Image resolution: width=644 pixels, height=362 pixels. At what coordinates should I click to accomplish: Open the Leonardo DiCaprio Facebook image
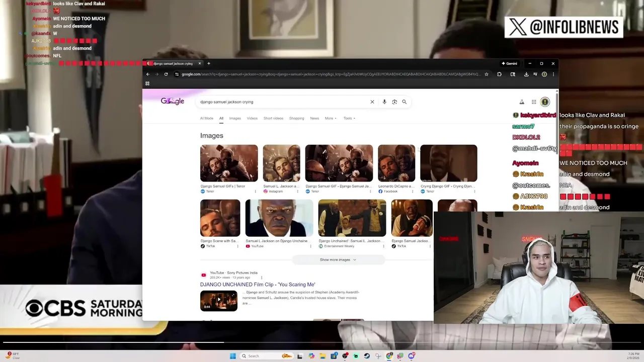coord(396,163)
